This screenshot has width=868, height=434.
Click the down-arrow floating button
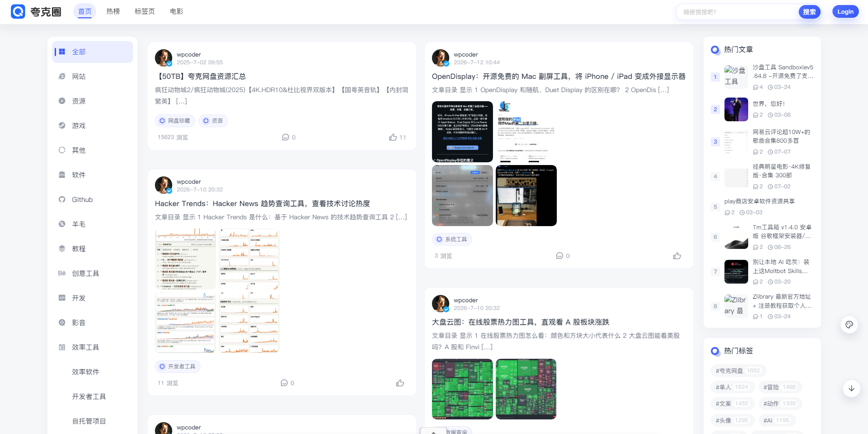pos(852,388)
